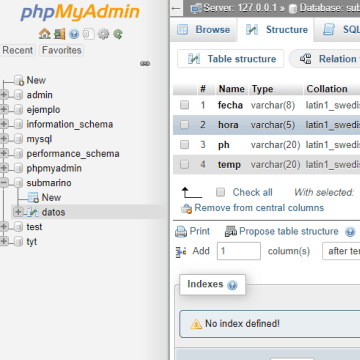
Task: Open the Favorites tables tab
Action: coord(62,50)
